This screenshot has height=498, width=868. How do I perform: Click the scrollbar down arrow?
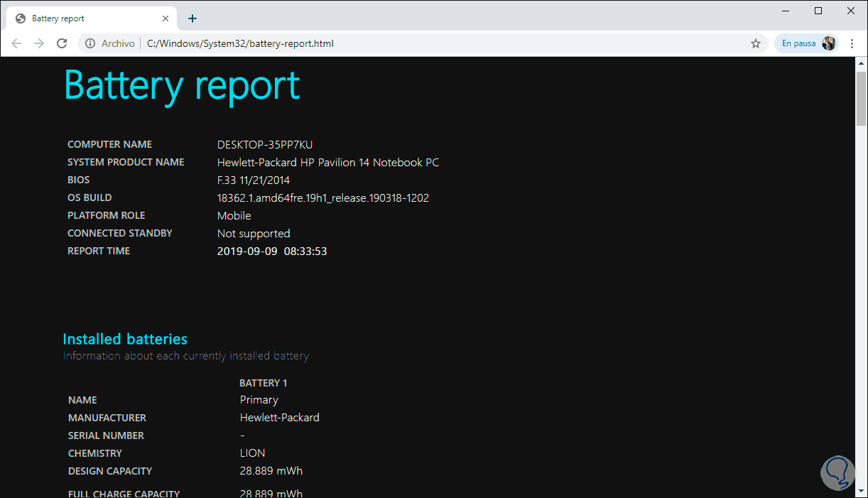click(862, 492)
